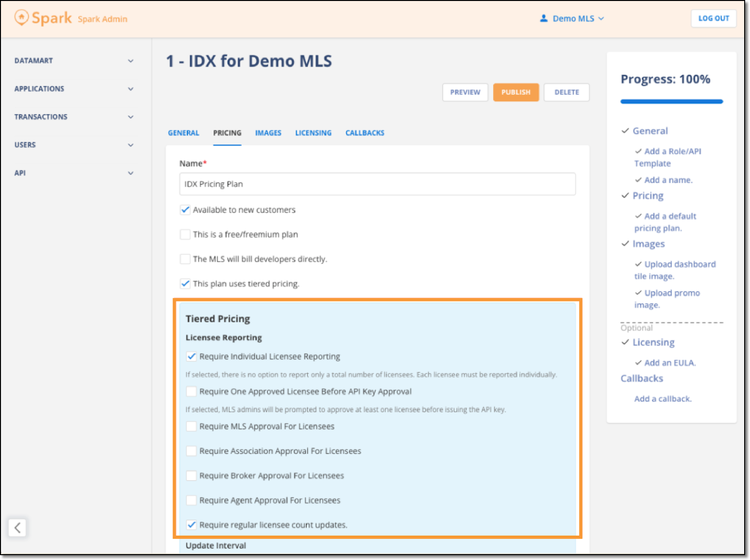Open Callbacks in the progress panel
The image size is (750, 560).
(x=642, y=379)
